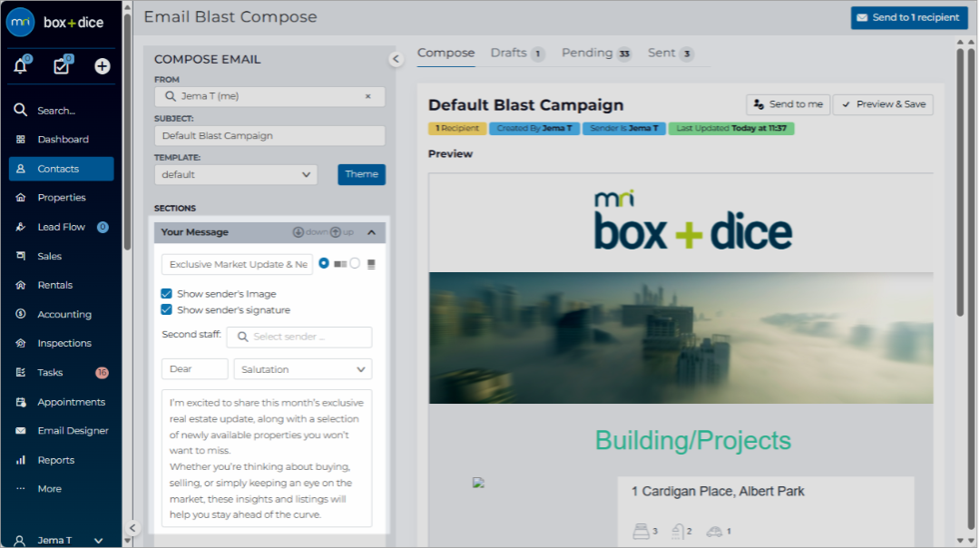Open the Salutation dropdown
This screenshot has width=980, height=548.
point(302,369)
